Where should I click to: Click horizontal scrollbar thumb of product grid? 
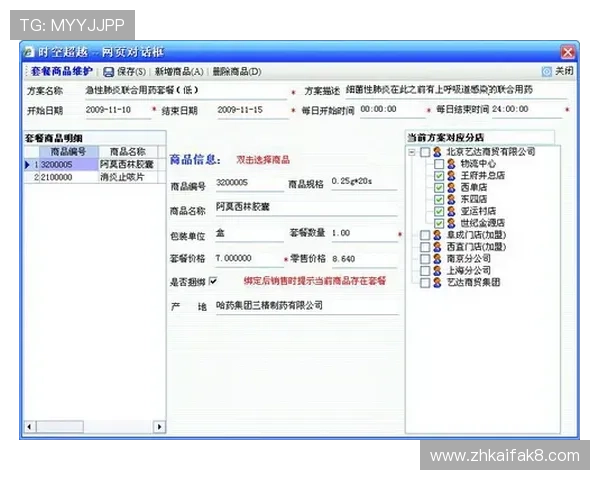[60, 426]
